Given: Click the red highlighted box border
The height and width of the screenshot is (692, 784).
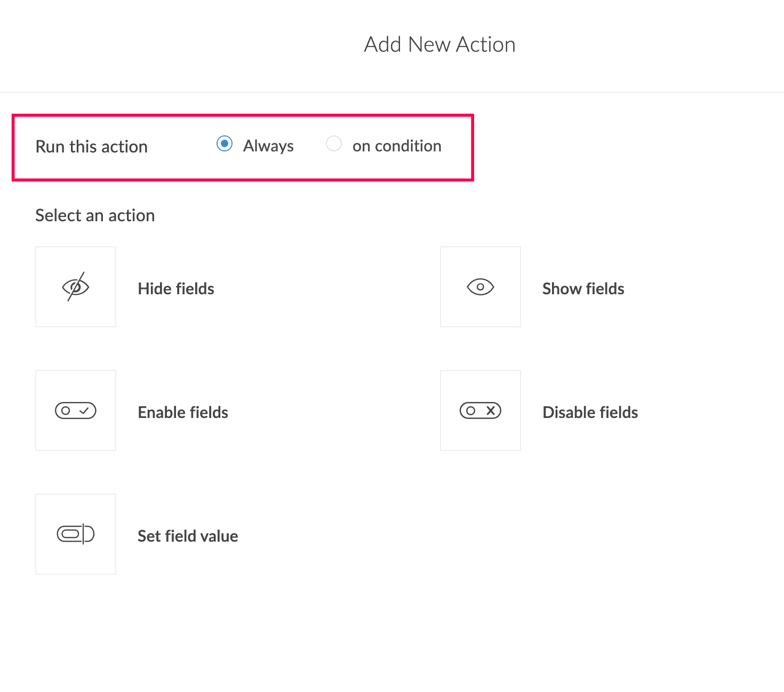Looking at the screenshot, I should coord(243,115).
